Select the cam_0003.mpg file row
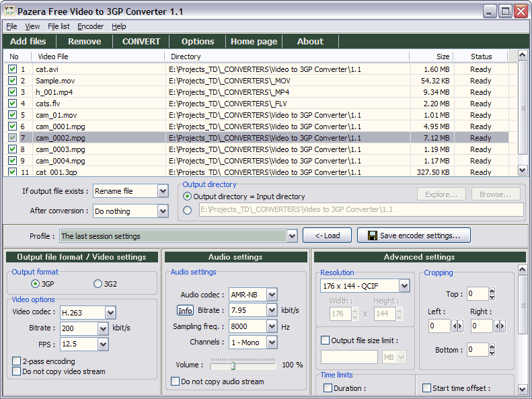 (256, 149)
